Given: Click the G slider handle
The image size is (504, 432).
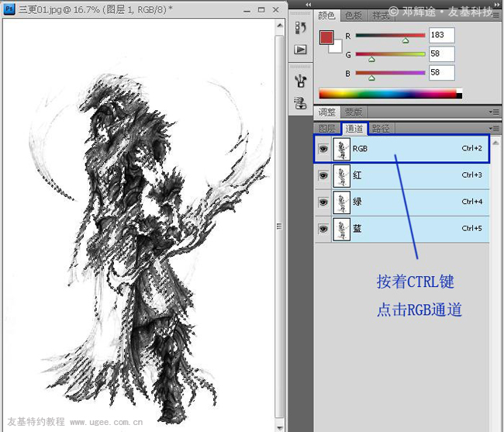Looking at the screenshot, I should (371, 59).
